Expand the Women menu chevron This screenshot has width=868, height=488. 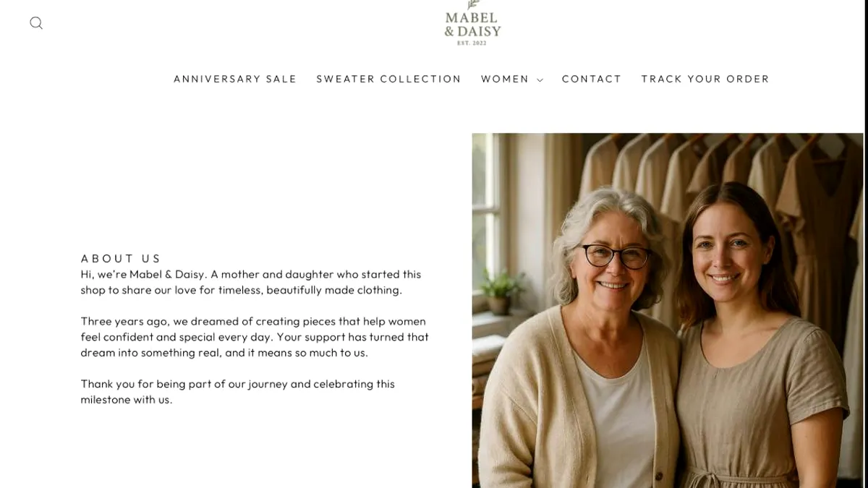(540, 80)
